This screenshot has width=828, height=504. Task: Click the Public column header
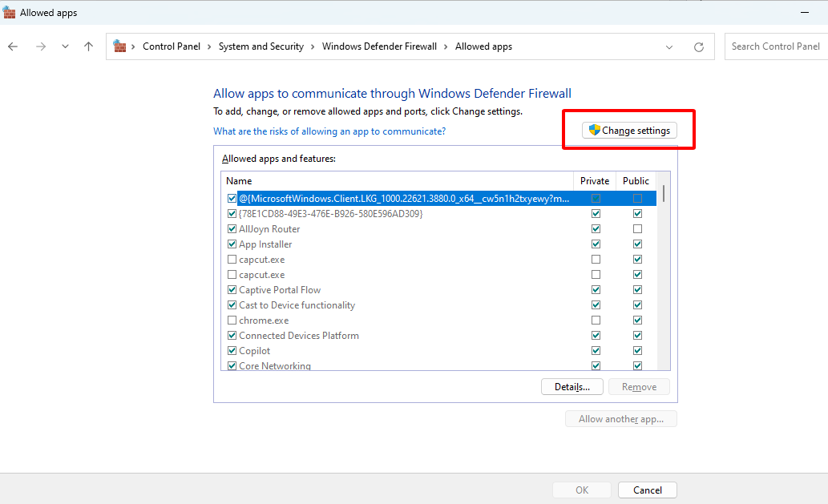coord(636,181)
